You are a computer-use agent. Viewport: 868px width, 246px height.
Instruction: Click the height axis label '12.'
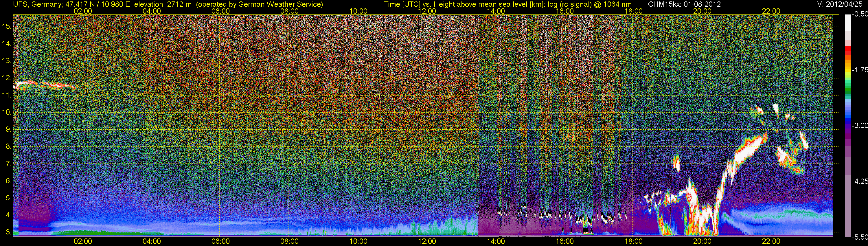pyautogui.click(x=7, y=78)
